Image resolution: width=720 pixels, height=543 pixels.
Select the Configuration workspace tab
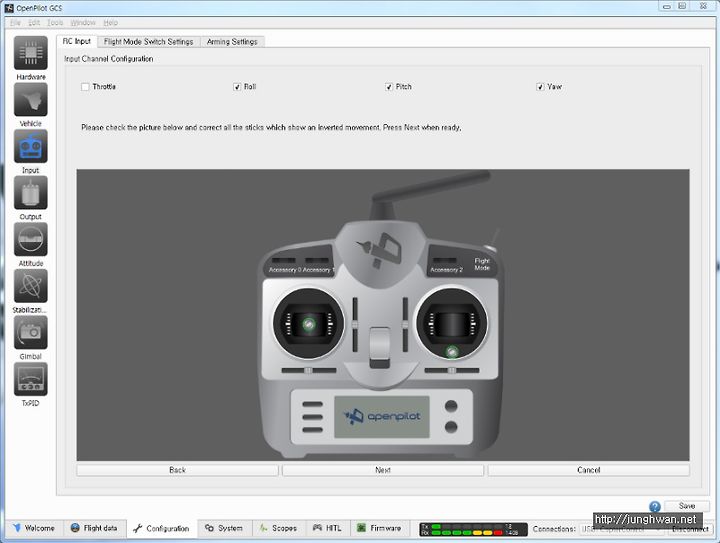click(x=162, y=529)
